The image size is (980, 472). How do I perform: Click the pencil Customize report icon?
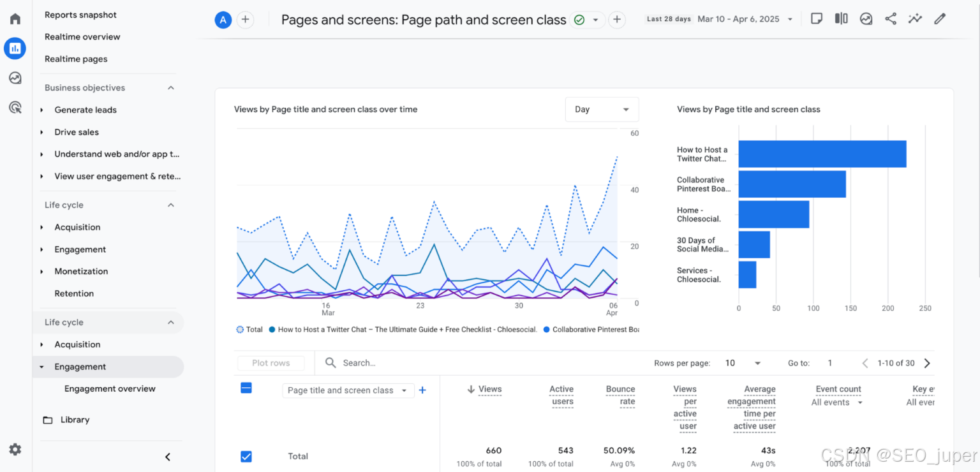[940, 19]
